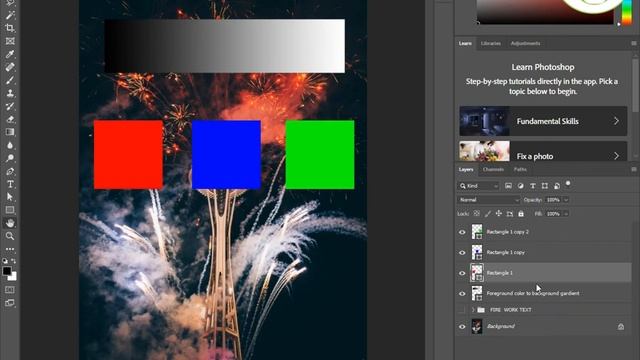Open the Edit Toolbar three-dots menu
The height and width of the screenshot is (360, 640).
pos(10,249)
